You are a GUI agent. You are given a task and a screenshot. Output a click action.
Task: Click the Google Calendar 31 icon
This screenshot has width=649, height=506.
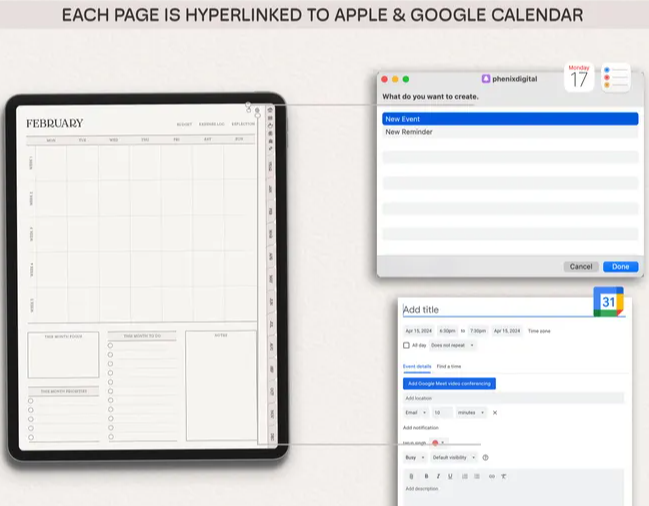pyautogui.click(x=608, y=302)
